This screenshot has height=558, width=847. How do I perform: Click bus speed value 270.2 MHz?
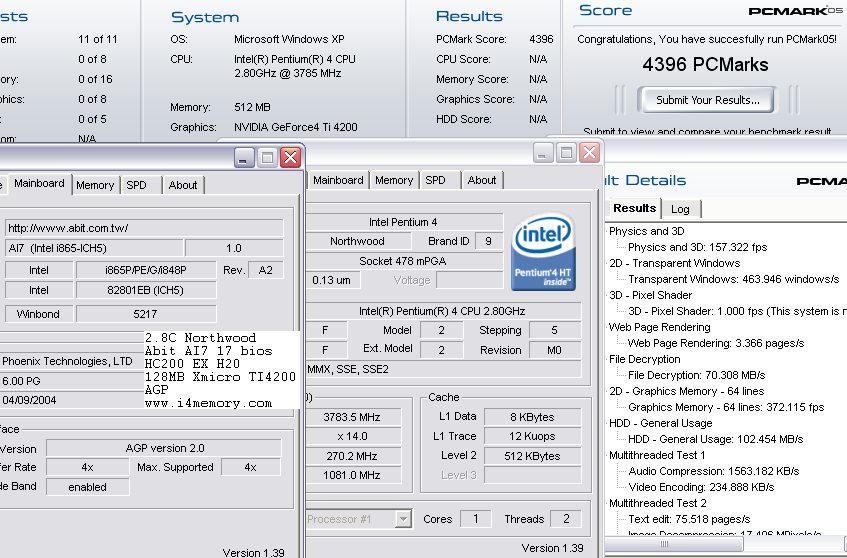[352, 456]
